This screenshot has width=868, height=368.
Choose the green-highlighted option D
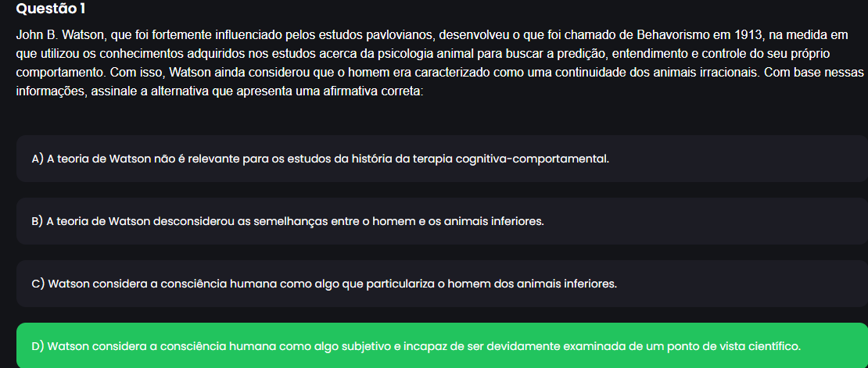click(443, 346)
